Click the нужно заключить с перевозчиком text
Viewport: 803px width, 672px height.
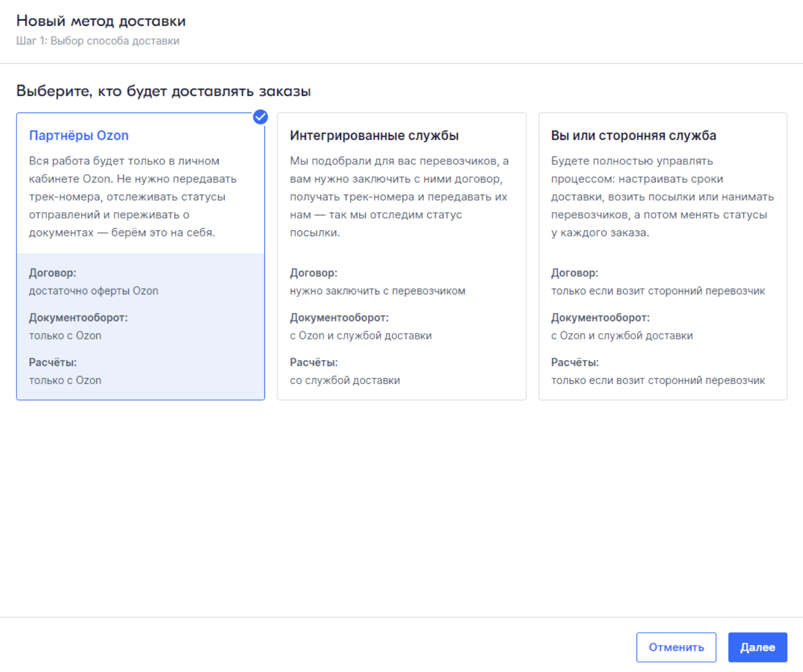coord(377,291)
